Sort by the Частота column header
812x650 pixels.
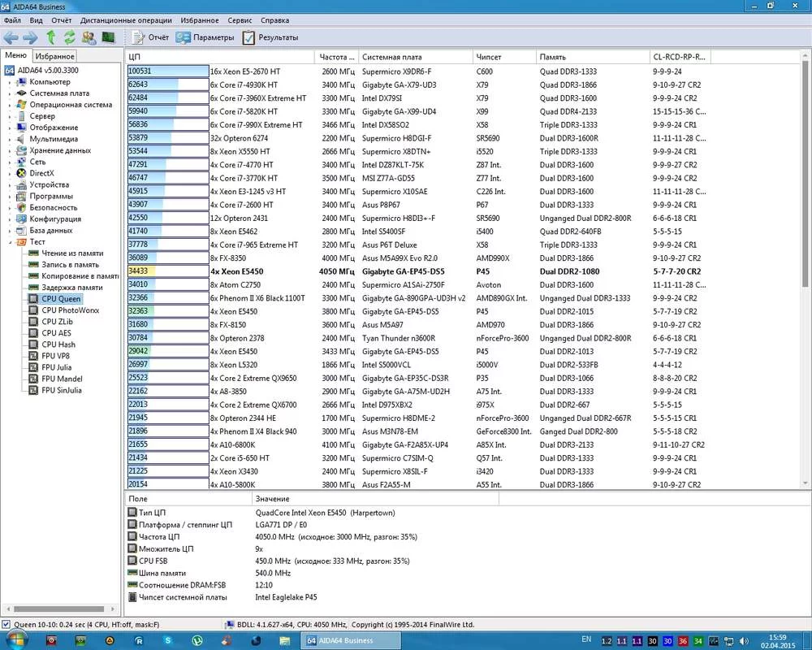(x=336, y=57)
